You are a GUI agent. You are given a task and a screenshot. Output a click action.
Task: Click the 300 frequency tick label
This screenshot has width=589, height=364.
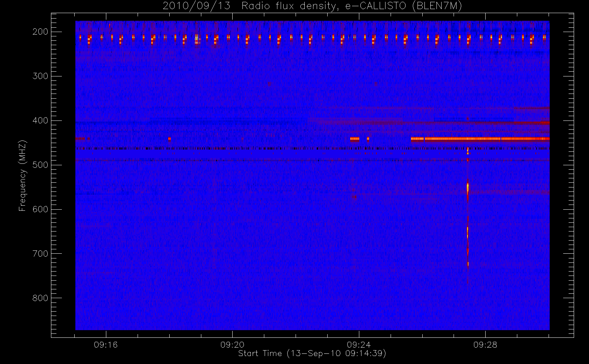(40, 76)
